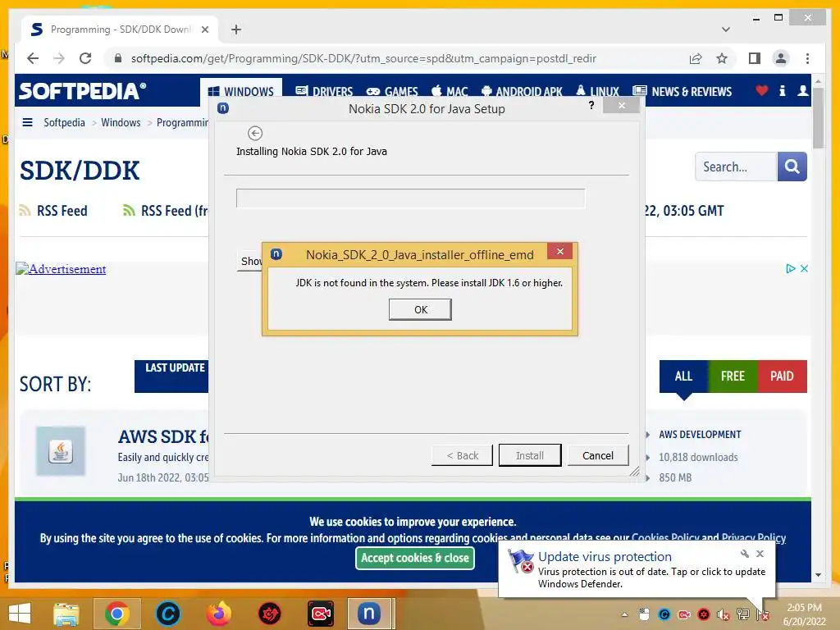Close the Nokia_SDK_2_0_Java_installer error dialog
Screen dimensions: 840x630
559,251
